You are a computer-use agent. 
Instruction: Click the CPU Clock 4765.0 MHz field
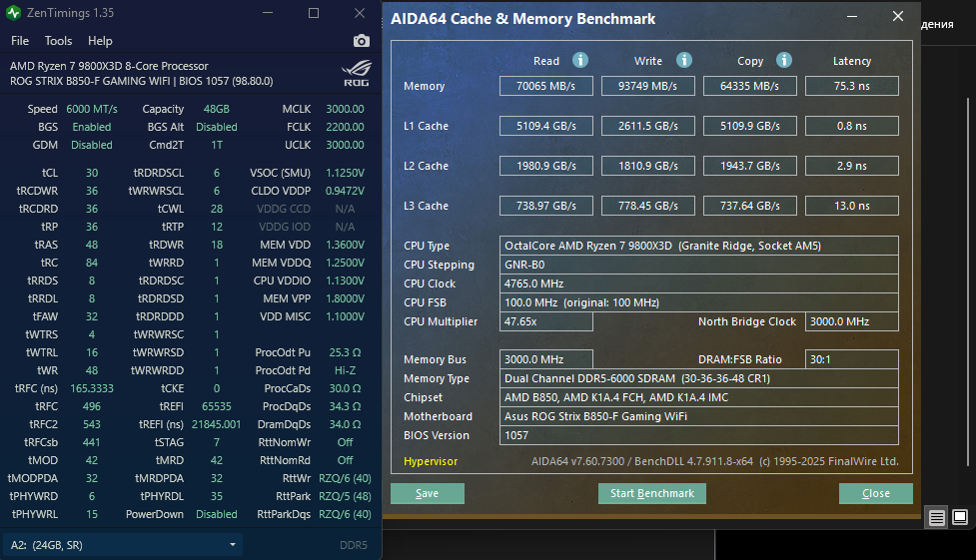pos(699,283)
